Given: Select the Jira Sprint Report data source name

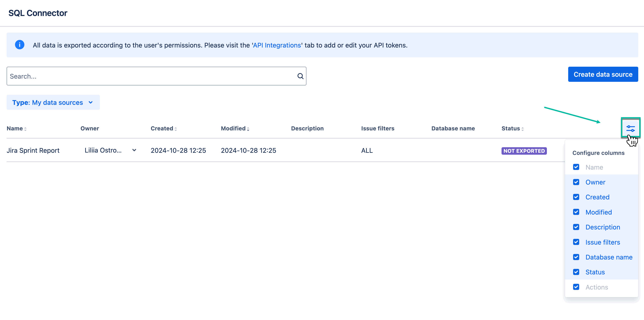Looking at the screenshot, I should click(33, 150).
